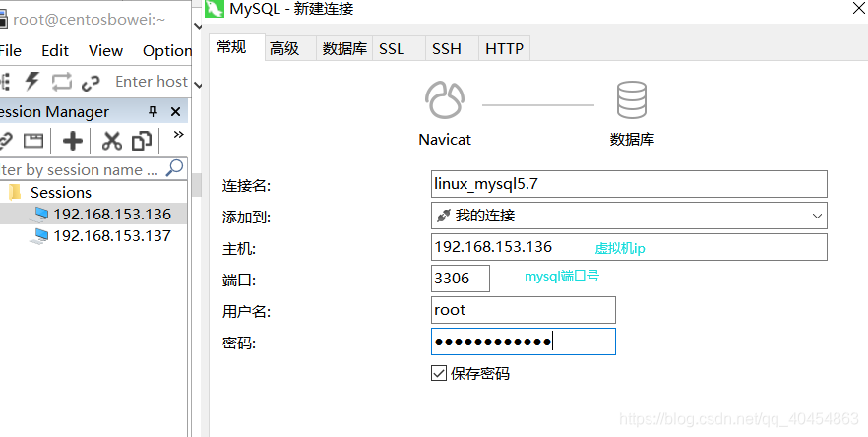Show more Session Manager toolbar items
The height and width of the screenshot is (437, 868).
pyautogui.click(x=178, y=135)
